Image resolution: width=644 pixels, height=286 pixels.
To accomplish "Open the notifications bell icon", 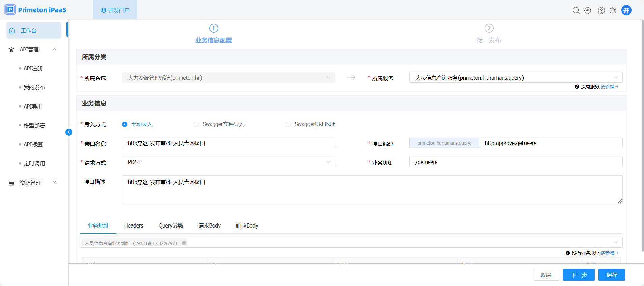I will click(613, 10).
